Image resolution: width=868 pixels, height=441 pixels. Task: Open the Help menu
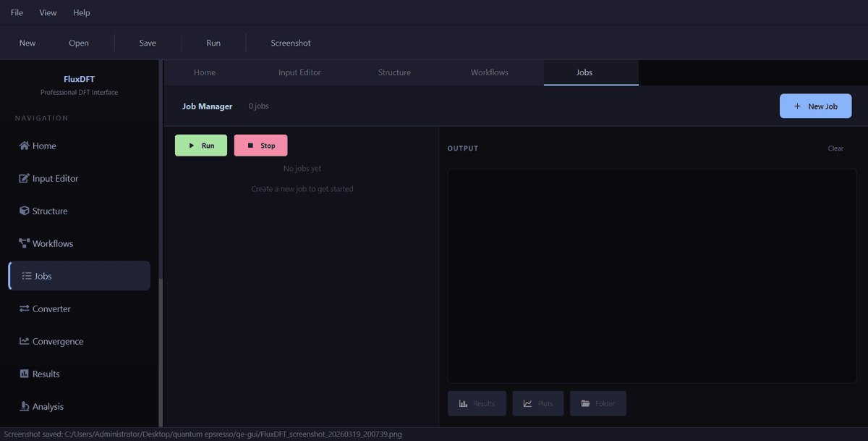[82, 12]
